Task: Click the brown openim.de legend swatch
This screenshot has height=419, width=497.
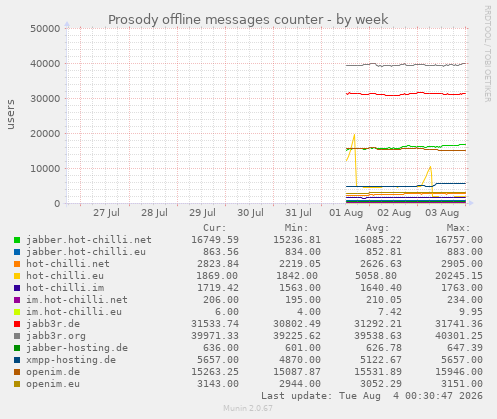Action: tap(17, 372)
